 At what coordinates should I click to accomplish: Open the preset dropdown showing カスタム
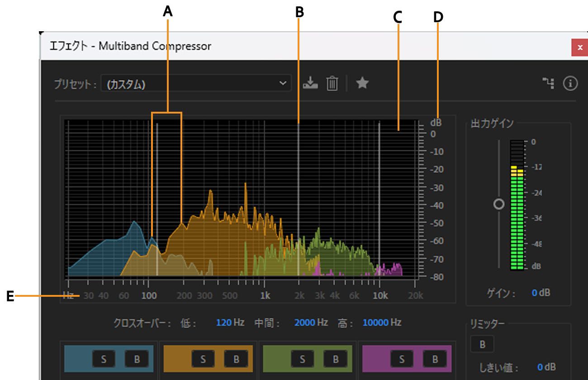point(196,84)
